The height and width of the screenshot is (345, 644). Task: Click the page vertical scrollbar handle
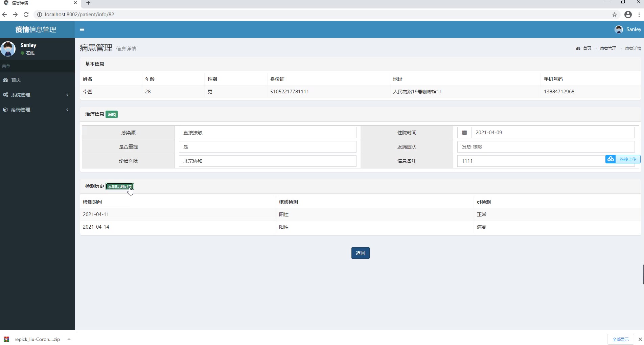(643, 275)
